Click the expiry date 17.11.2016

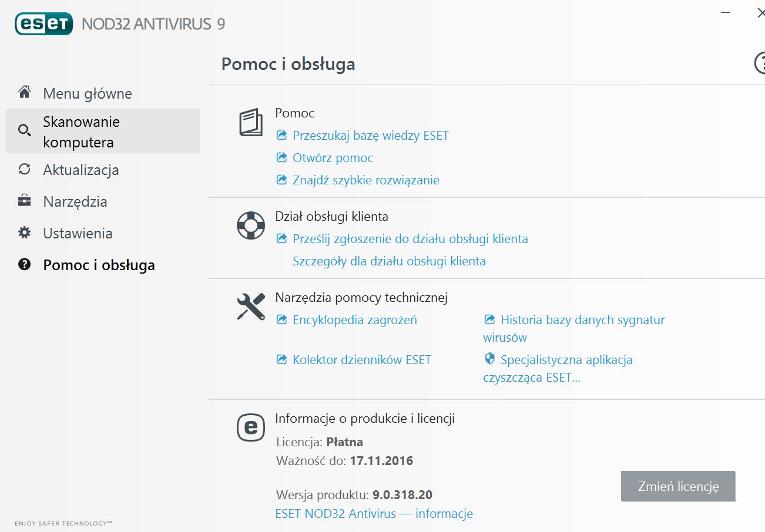point(382,461)
